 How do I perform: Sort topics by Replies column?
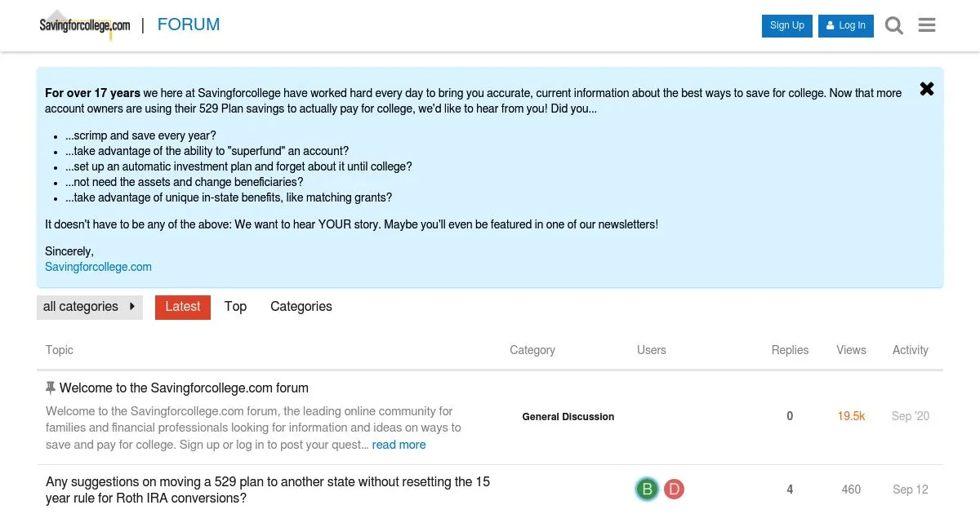coord(790,350)
